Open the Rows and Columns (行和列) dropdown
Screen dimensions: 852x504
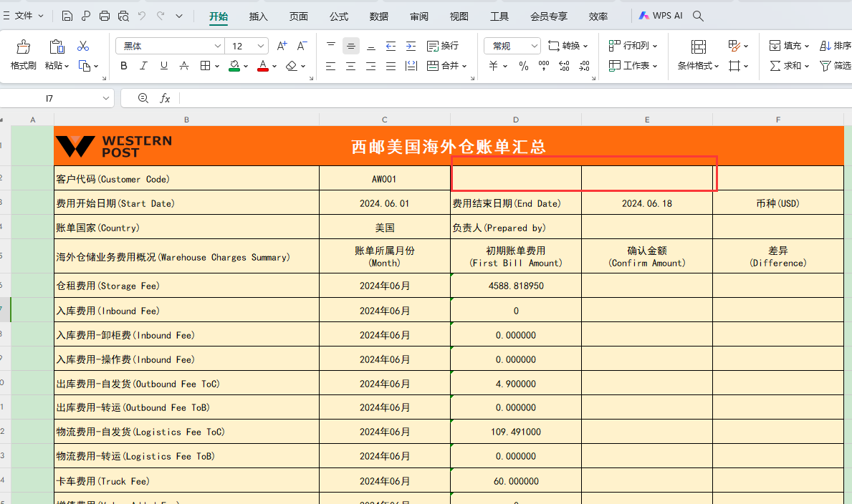click(633, 46)
